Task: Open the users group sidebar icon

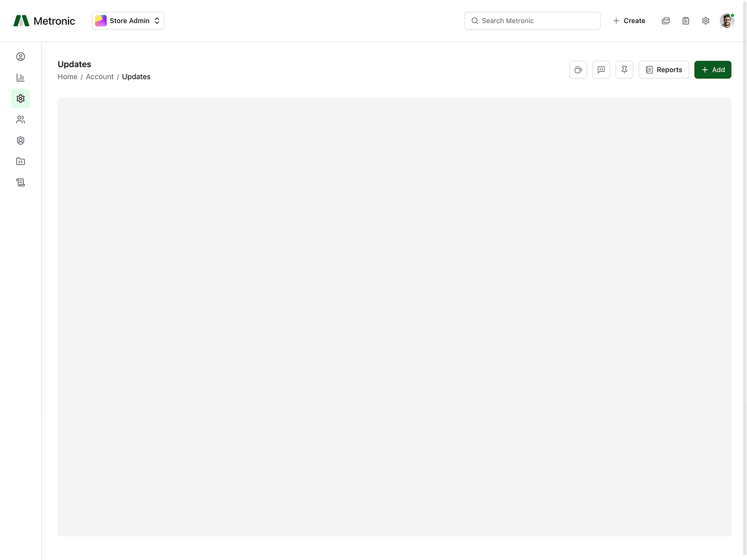Action: tap(21, 119)
